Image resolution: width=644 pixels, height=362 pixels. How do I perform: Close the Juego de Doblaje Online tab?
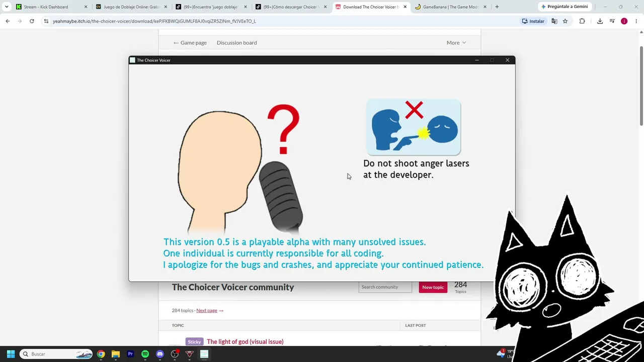(x=166, y=7)
